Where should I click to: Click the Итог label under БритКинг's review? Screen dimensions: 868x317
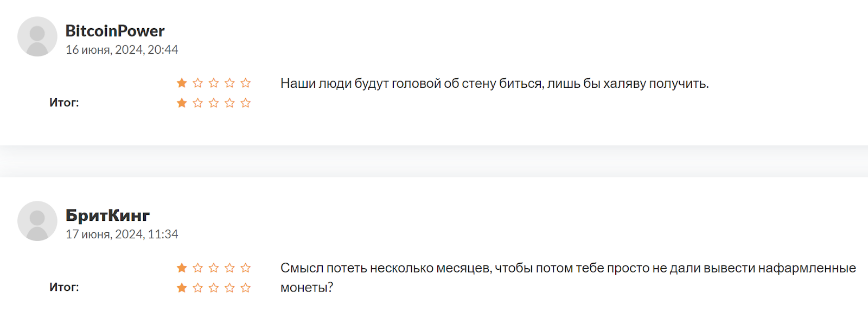[64, 287]
